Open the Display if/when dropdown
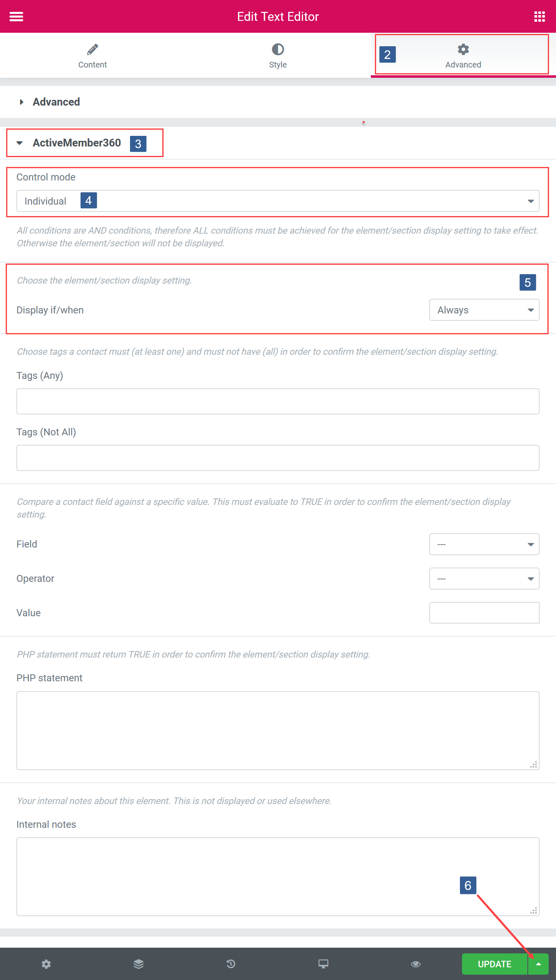 [x=484, y=310]
